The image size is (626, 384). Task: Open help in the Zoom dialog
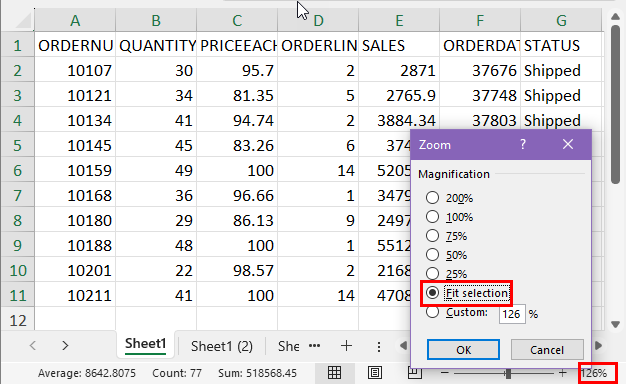(x=523, y=144)
